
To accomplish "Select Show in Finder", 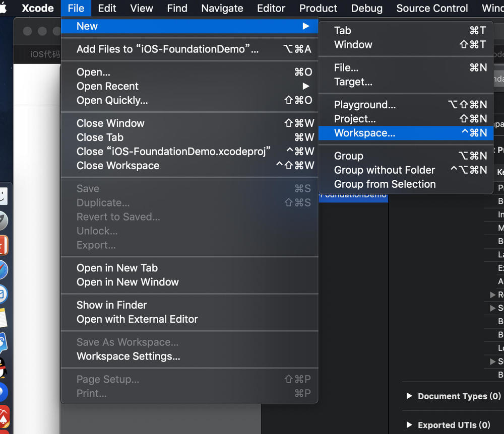I will point(190,305).
